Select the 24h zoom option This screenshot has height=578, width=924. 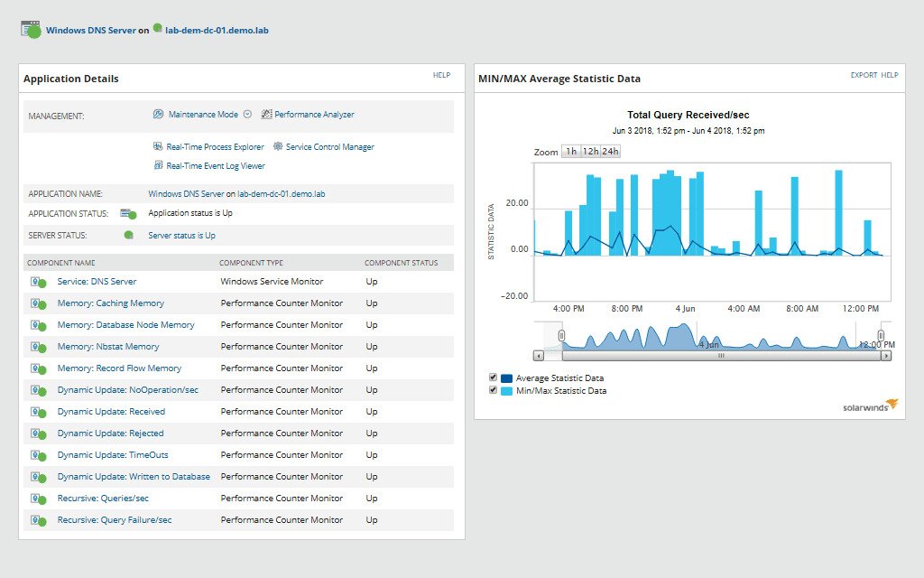(x=612, y=152)
